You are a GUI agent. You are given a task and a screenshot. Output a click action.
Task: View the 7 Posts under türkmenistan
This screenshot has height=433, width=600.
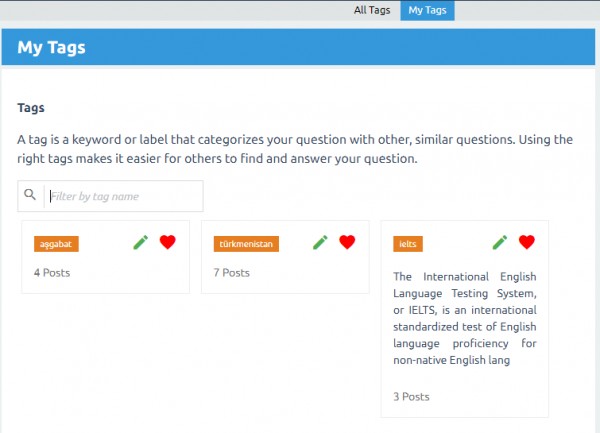point(231,272)
